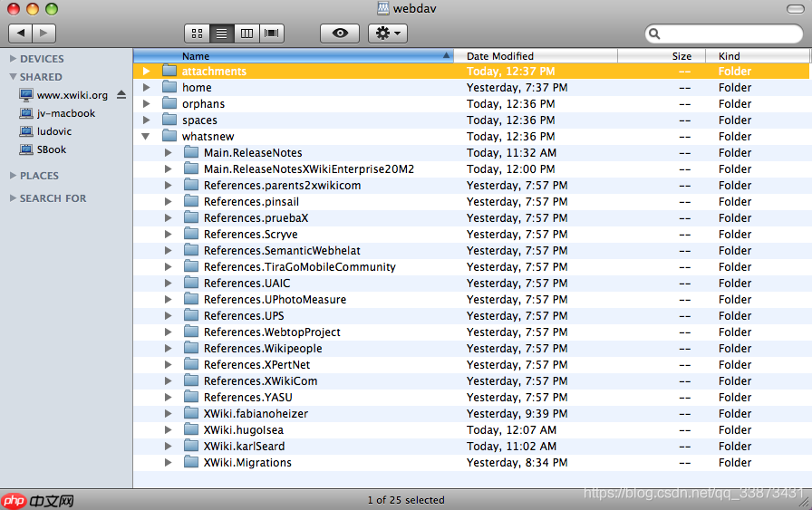
Task: Switch to column view mode
Action: [x=246, y=34]
